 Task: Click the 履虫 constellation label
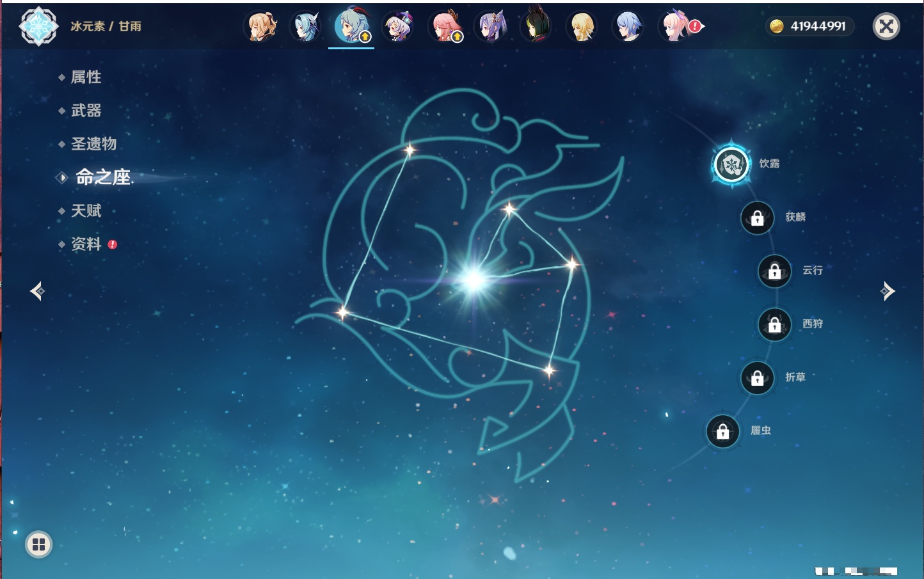click(761, 431)
